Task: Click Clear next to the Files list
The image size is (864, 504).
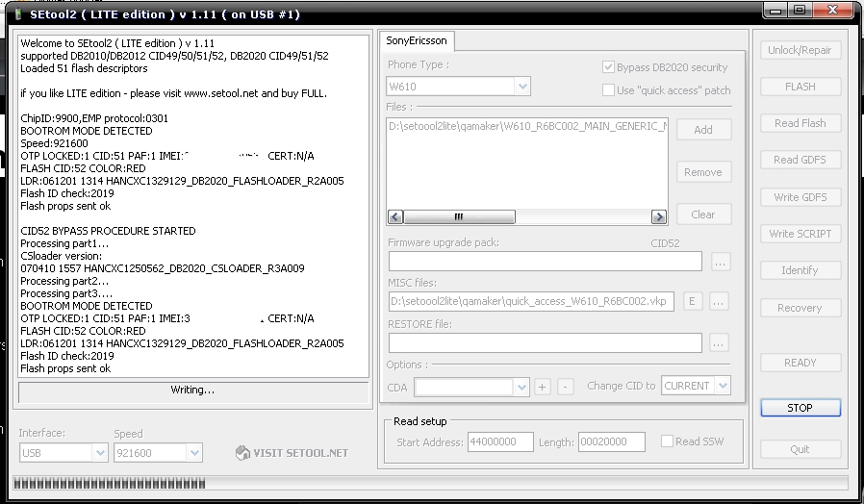Action: pyautogui.click(x=703, y=214)
